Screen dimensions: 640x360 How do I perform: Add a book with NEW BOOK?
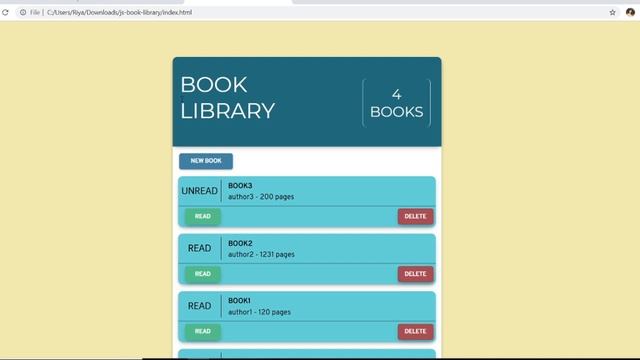206,161
